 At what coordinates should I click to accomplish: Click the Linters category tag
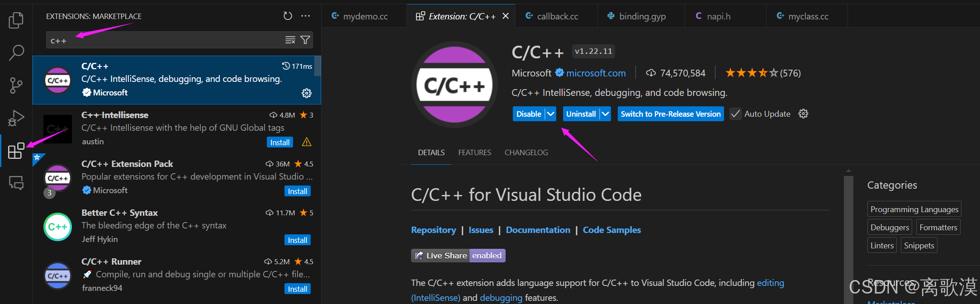(882, 245)
